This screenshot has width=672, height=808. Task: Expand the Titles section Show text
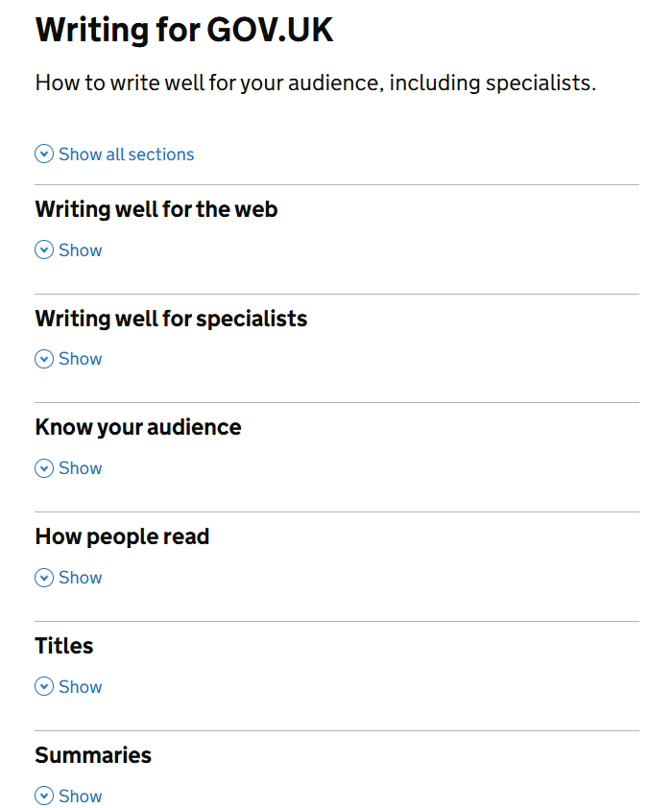click(81, 687)
